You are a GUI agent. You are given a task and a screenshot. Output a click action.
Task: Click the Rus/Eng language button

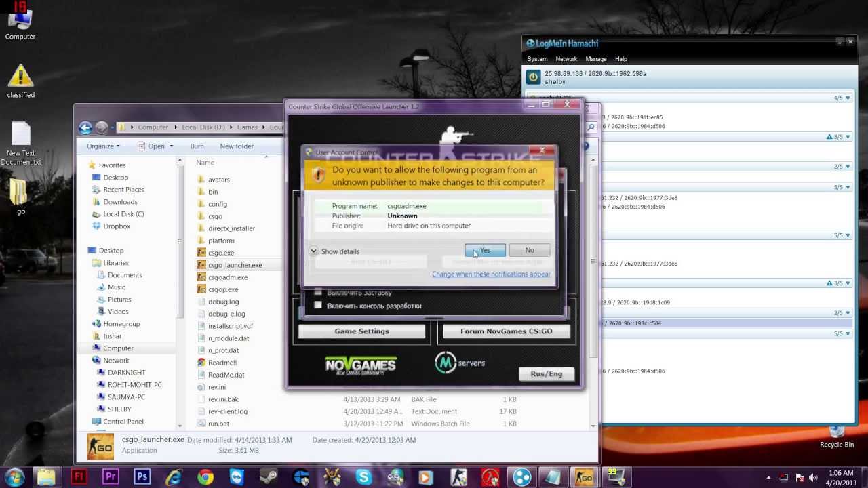click(x=546, y=374)
